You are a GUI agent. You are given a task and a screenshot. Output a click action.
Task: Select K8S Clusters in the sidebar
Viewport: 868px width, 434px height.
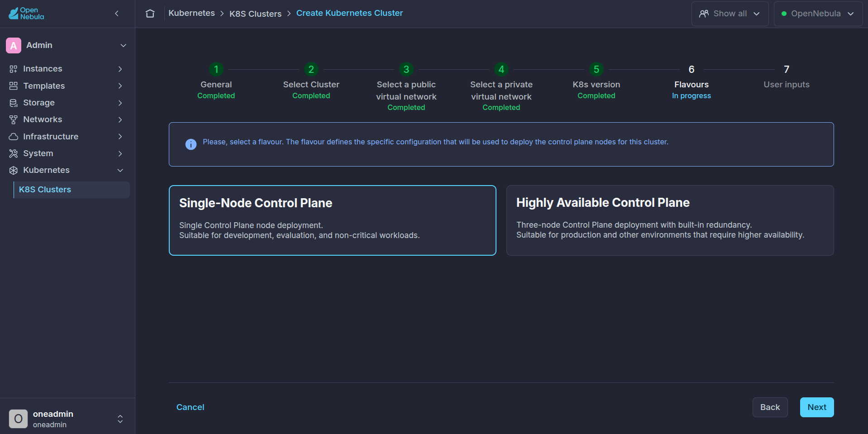point(72,190)
